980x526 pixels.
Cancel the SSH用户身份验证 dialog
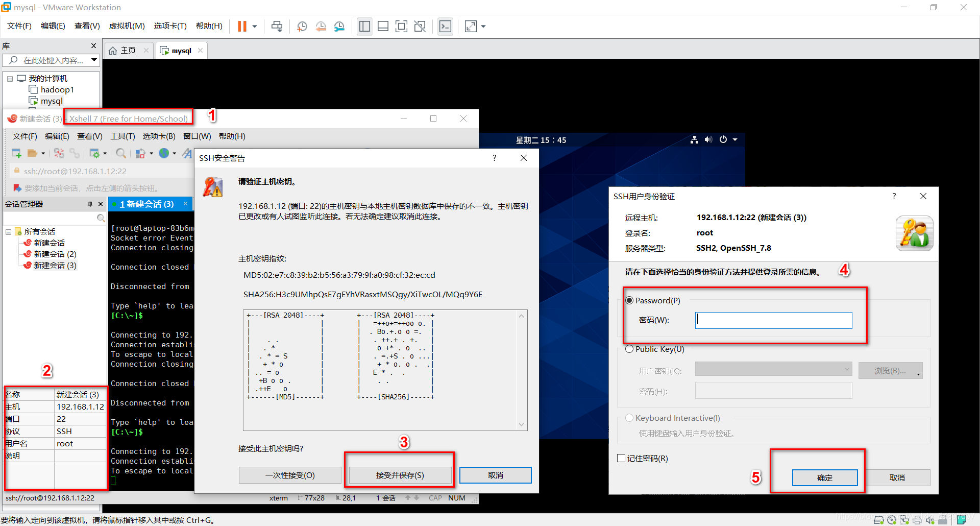[x=898, y=477]
